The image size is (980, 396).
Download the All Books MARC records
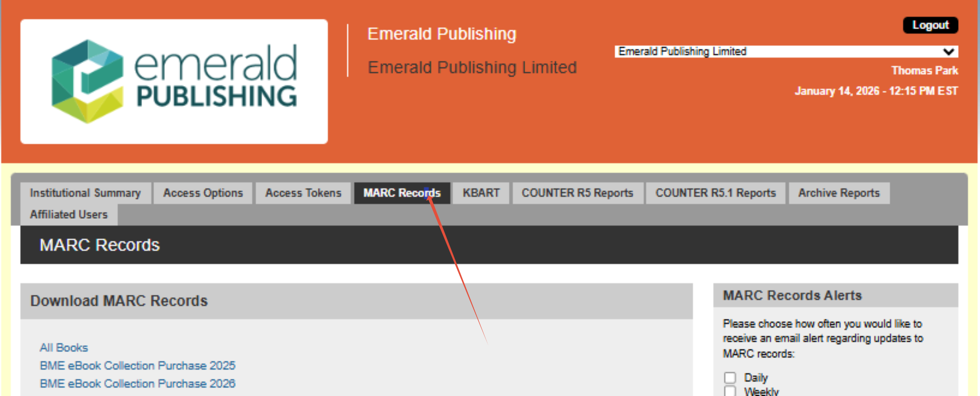coord(64,348)
